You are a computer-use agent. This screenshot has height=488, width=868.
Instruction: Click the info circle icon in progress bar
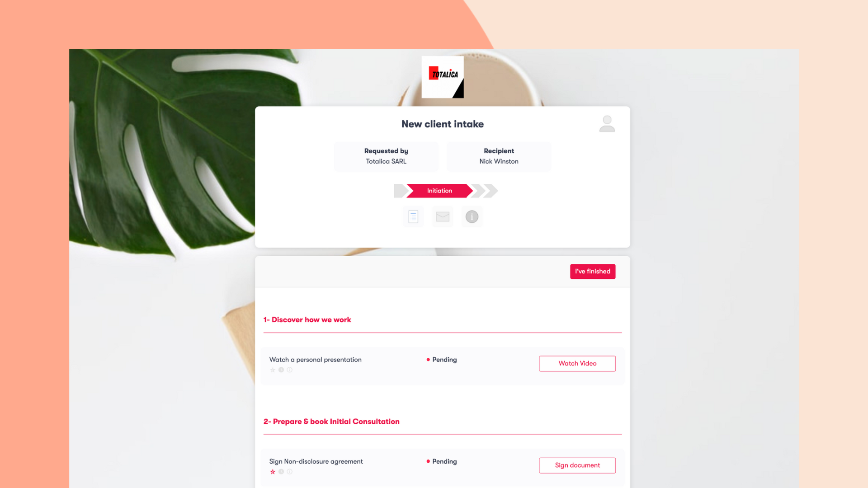click(x=472, y=216)
